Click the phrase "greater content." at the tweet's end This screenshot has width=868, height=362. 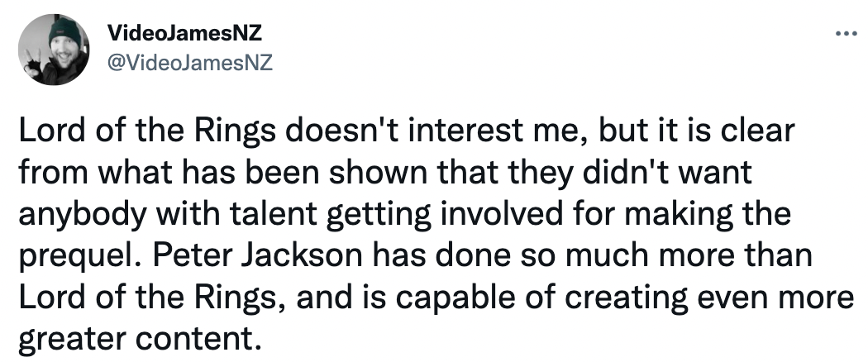[x=140, y=339]
